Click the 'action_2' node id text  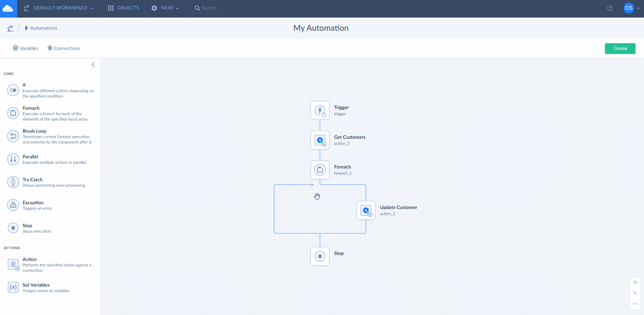[x=387, y=214]
